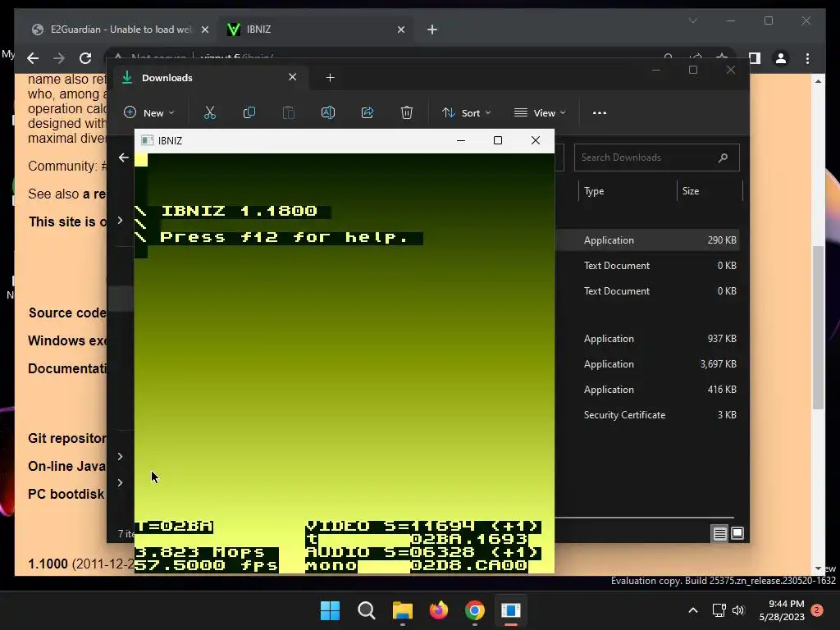Switch to E2Guardian tab in Chrome
Viewport: 840px width, 630px height.
tap(120, 30)
